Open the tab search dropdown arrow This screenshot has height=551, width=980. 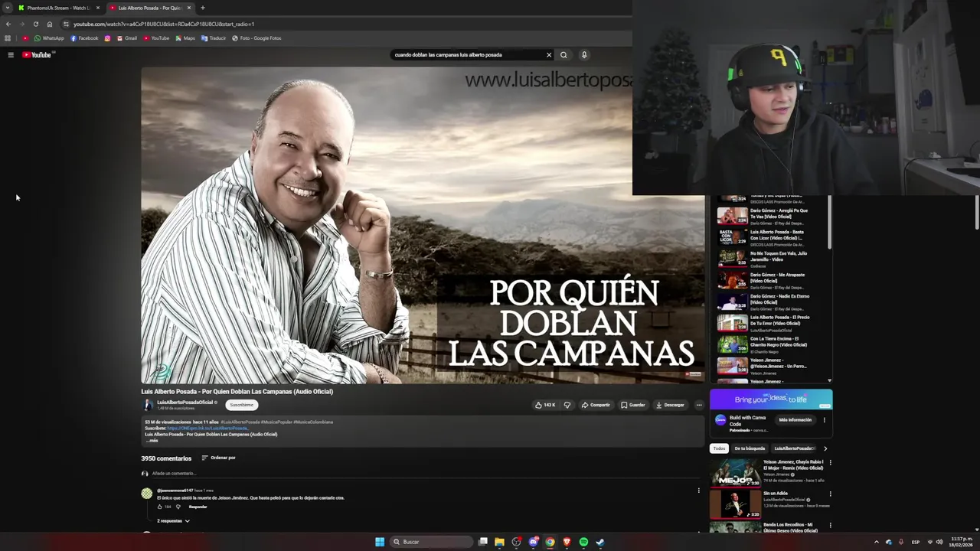point(7,8)
